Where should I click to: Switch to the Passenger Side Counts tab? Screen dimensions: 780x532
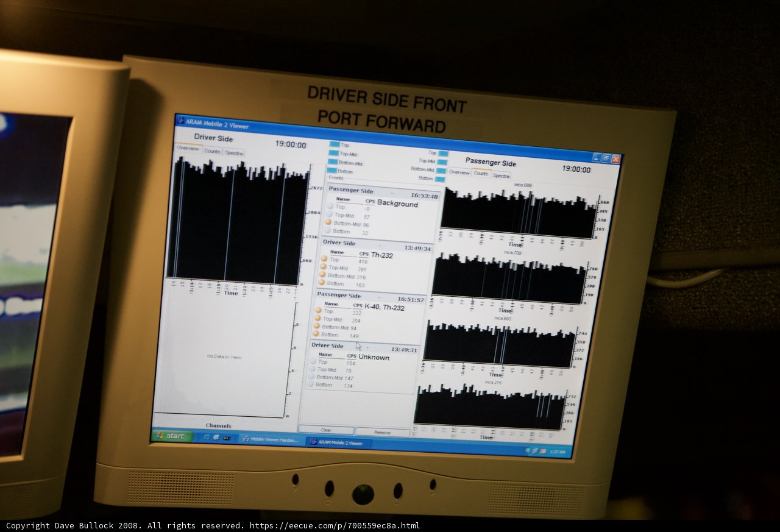[481, 174]
